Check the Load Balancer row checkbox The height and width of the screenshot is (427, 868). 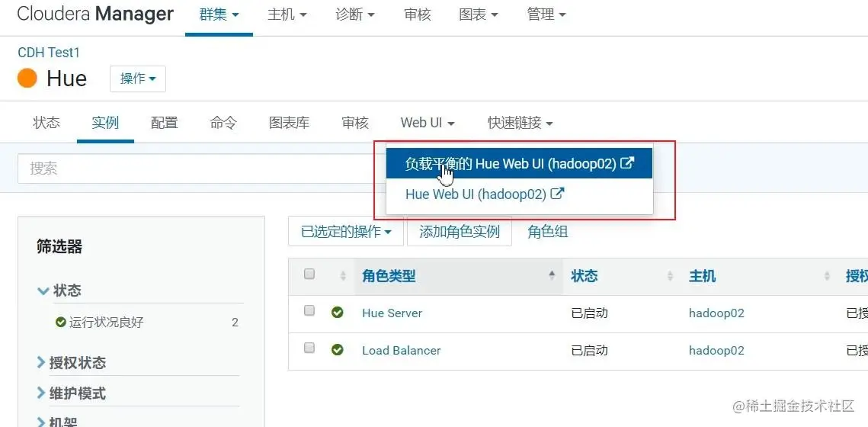pos(309,348)
